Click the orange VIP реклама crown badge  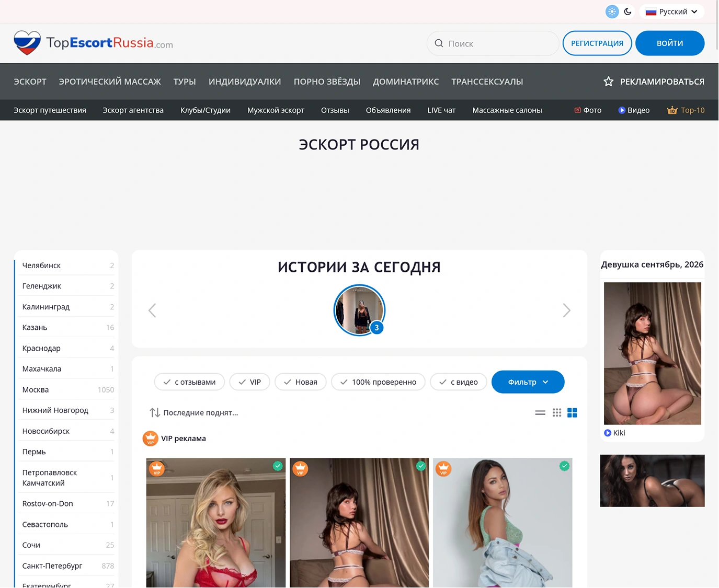[x=151, y=439]
